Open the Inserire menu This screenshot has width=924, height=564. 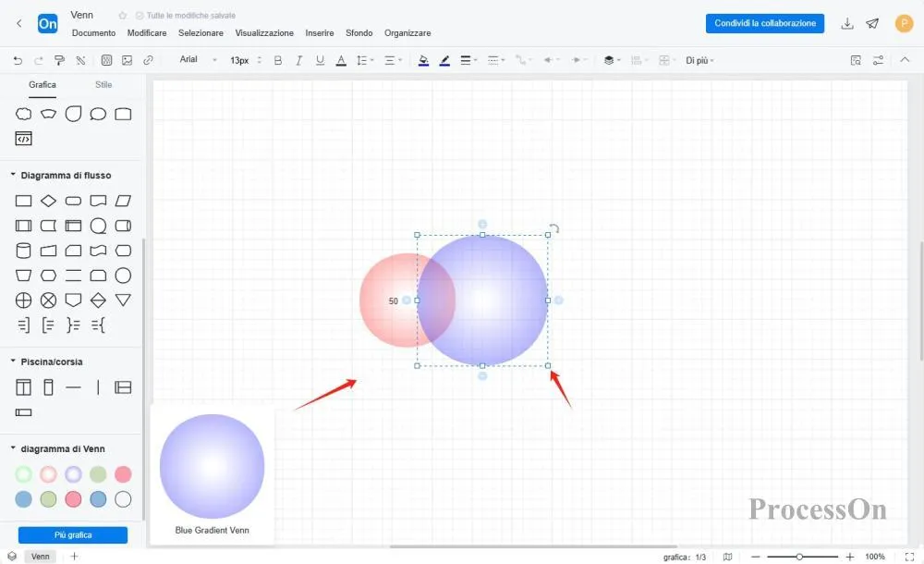pos(320,33)
